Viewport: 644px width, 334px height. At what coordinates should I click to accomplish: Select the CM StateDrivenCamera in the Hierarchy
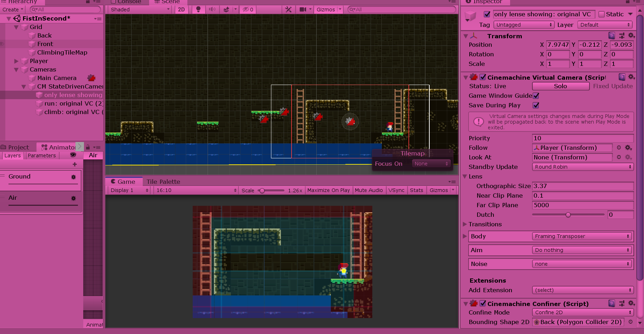click(x=70, y=86)
